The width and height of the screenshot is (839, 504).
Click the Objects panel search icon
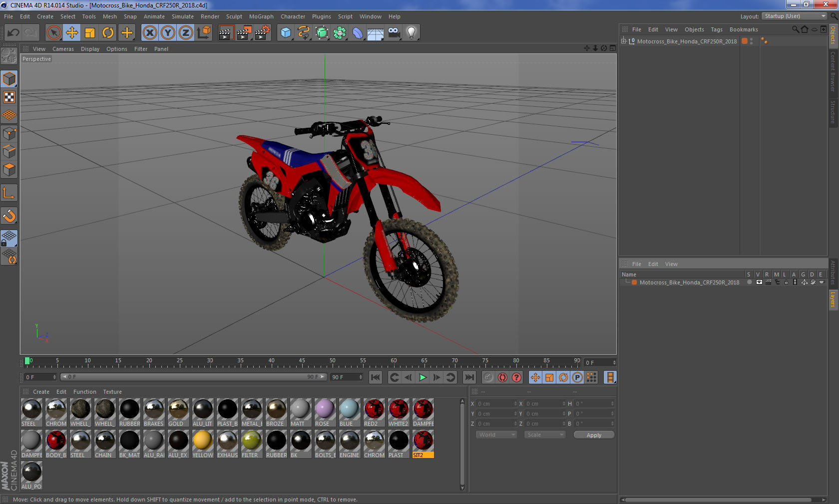click(796, 29)
